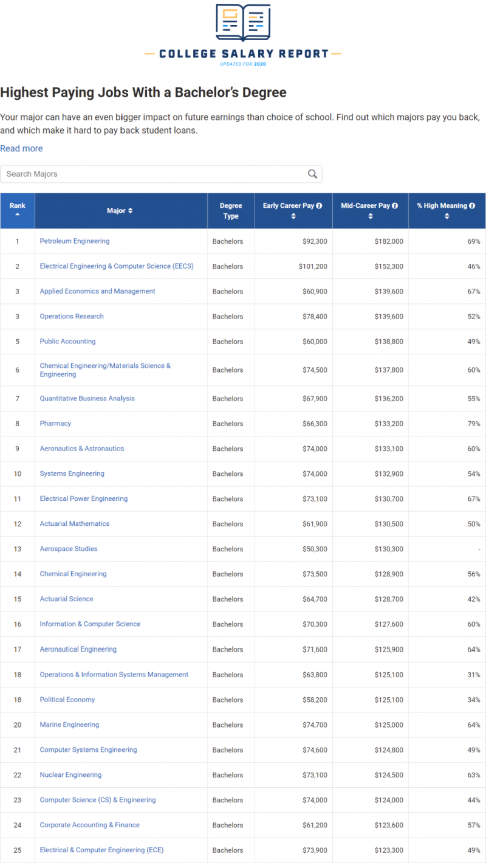486x868 pixels.
Task: Open Computer Systems Engineering link
Action: (88, 749)
